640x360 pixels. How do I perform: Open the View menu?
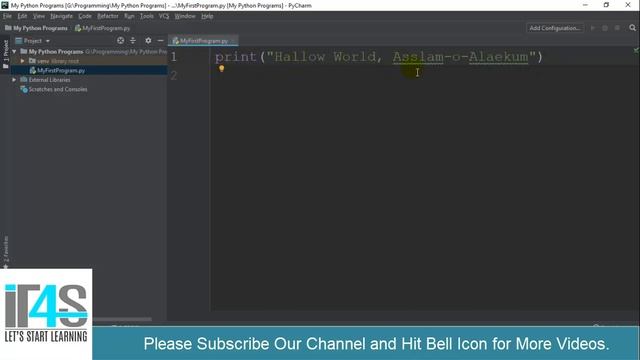(x=39, y=16)
